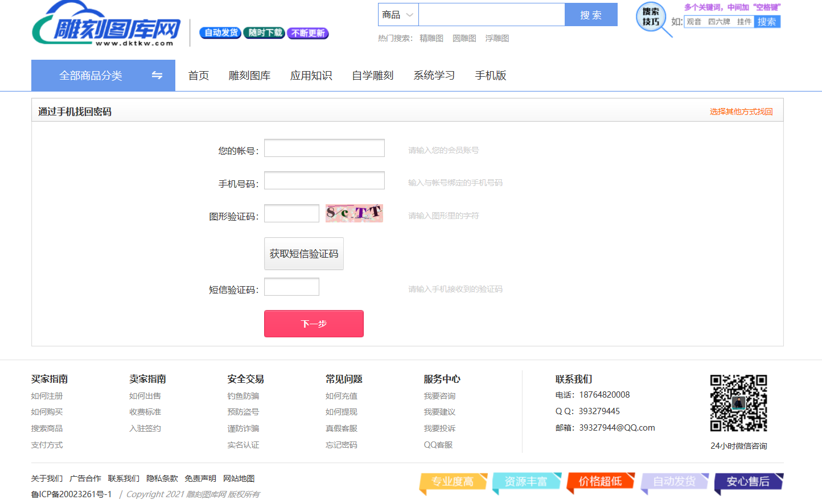
Task: Click the 随时下载 badge in header
Action: point(264,33)
